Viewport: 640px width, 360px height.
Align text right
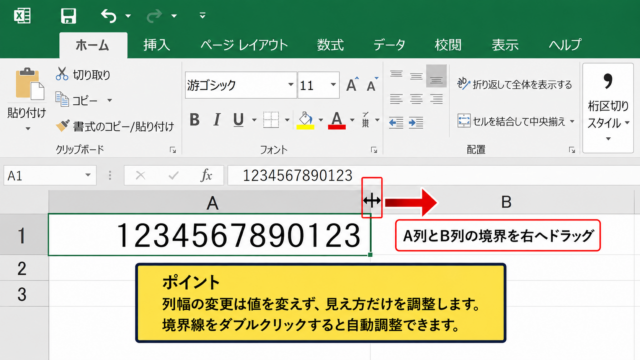click(x=436, y=99)
